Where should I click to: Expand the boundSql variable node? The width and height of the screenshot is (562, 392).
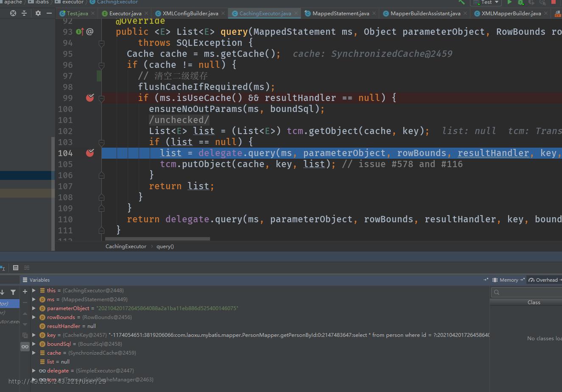[x=34, y=344]
